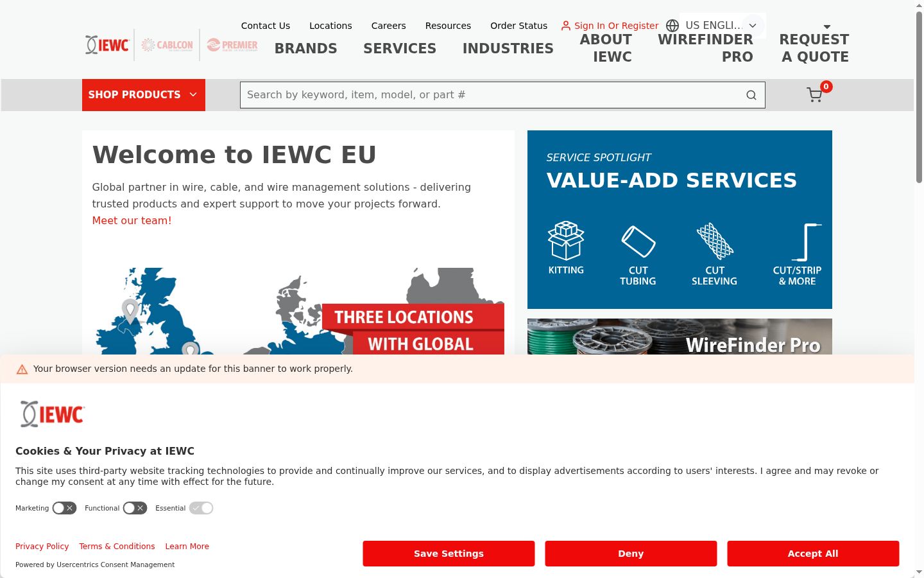Select the Cut/Strip & More icon
The width and height of the screenshot is (924, 578).
[798, 254]
